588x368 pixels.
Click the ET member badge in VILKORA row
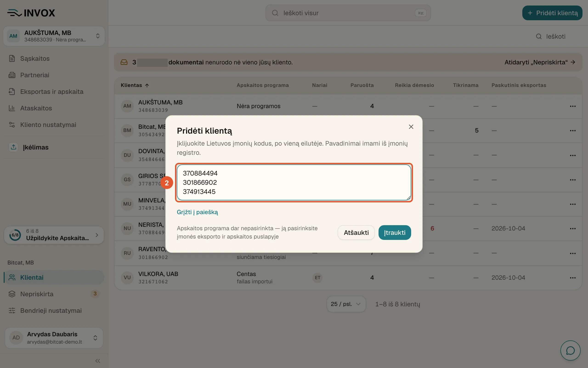(x=317, y=277)
